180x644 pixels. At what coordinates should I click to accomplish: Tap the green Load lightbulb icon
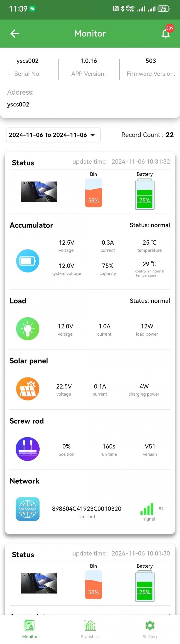28,329
